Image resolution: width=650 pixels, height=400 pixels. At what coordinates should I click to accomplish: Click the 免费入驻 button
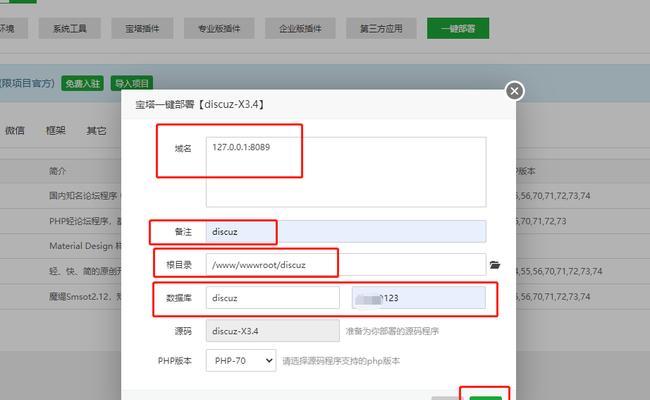tap(82, 84)
